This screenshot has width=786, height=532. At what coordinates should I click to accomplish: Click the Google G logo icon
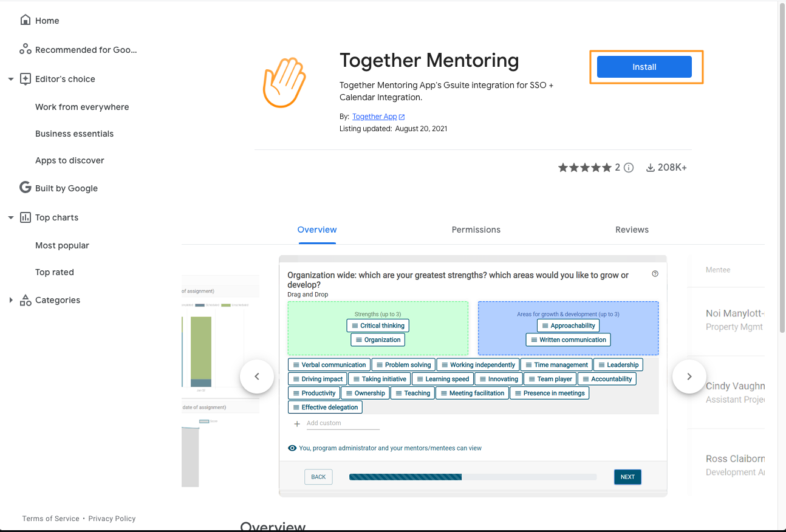(x=25, y=188)
